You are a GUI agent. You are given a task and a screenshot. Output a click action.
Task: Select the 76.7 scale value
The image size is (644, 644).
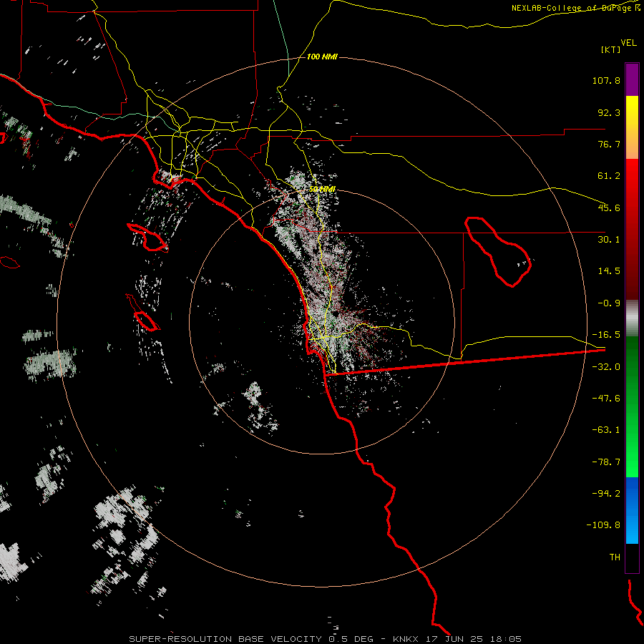609,144
